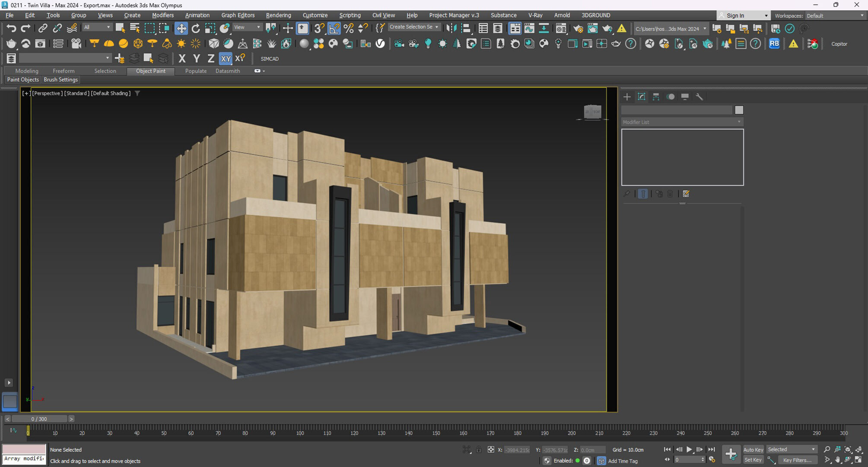Activate the Select and Move tool
The height and width of the screenshot is (467, 868).
click(181, 29)
